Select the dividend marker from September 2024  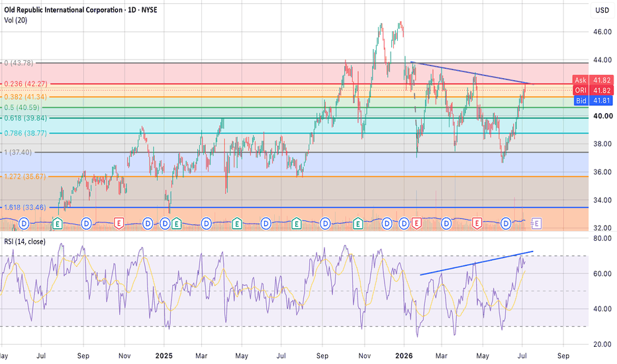[86, 224]
